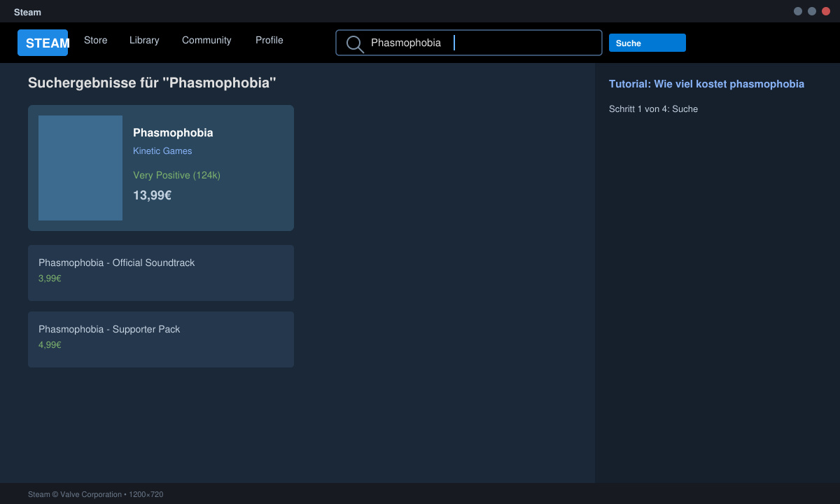Open the Store menu

point(96,40)
